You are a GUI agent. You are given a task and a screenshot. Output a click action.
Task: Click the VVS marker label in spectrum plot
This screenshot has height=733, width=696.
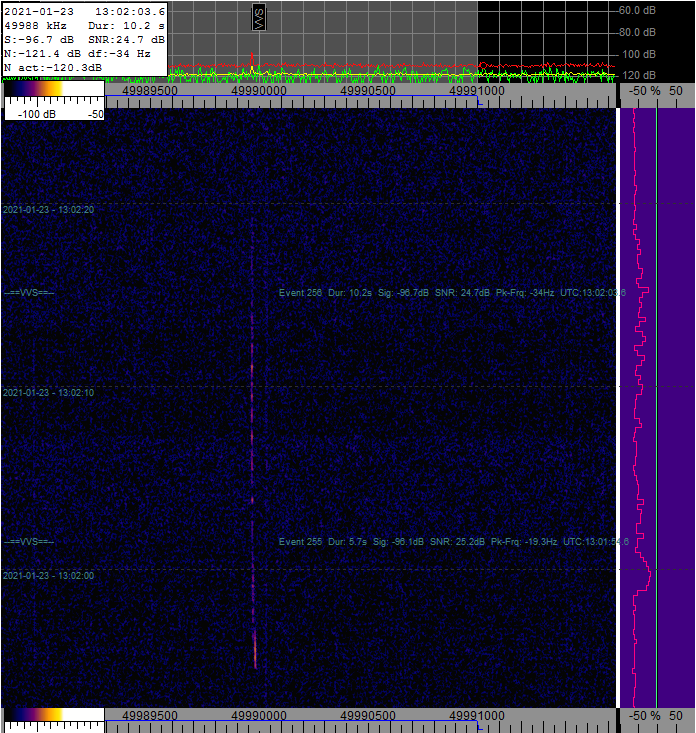tap(259, 18)
